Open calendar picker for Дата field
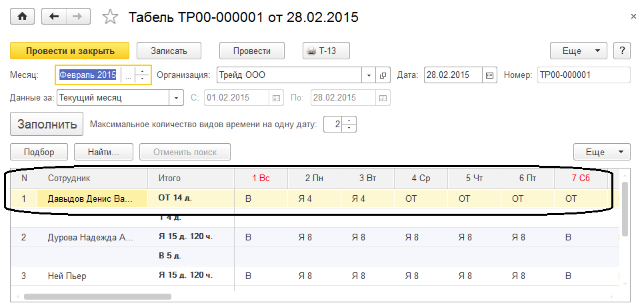 click(491, 75)
